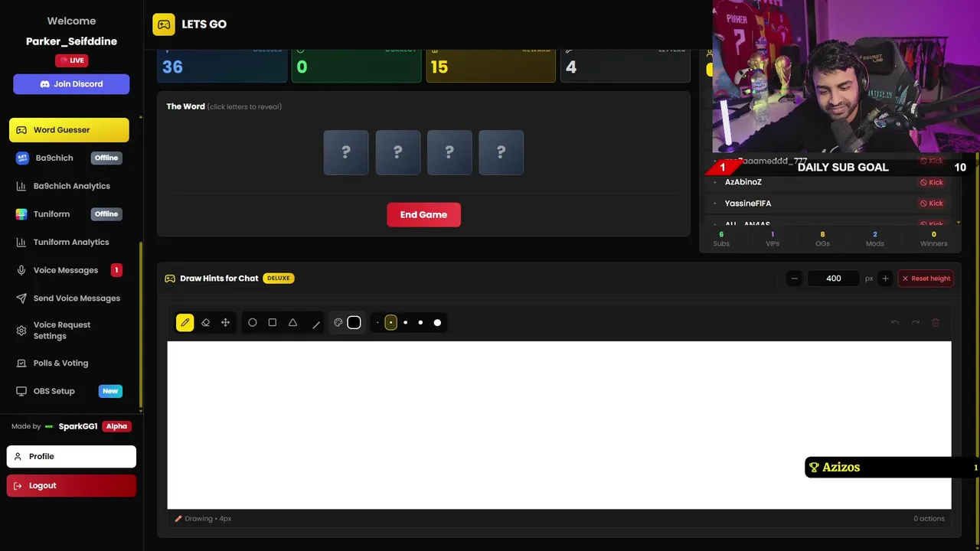
Task: Click the Polls & Voting icon
Action: point(21,364)
